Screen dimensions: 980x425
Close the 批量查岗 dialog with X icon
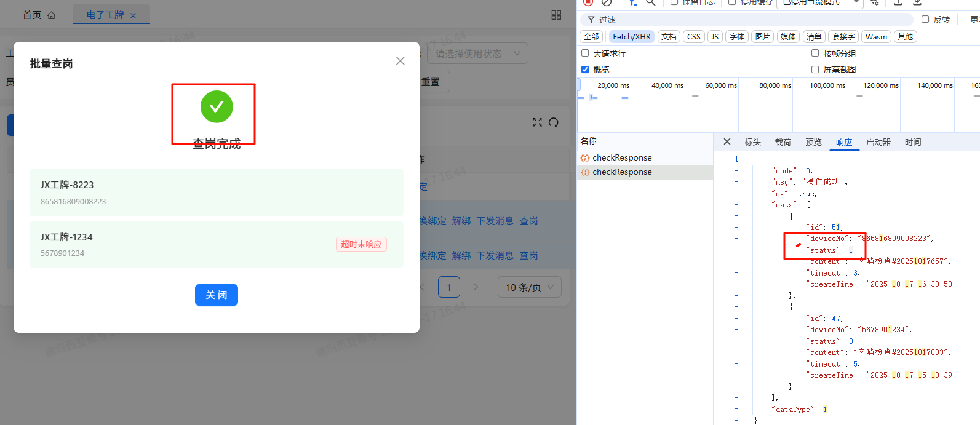point(400,61)
